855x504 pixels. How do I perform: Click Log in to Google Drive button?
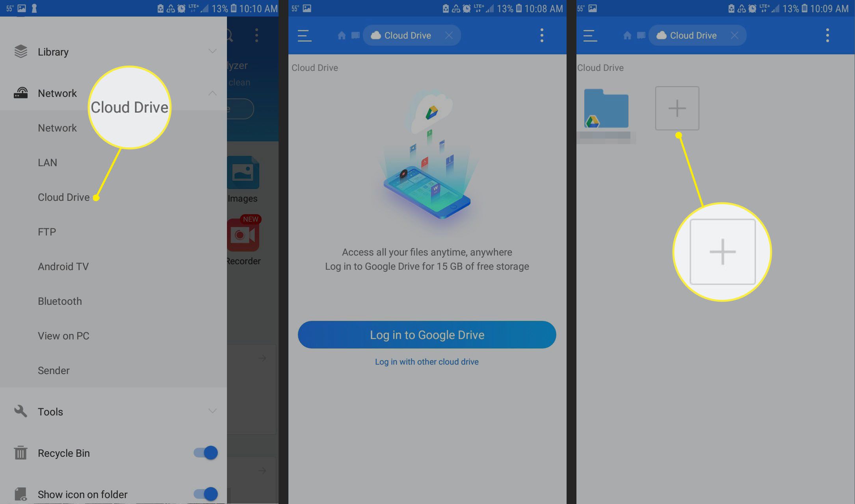click(x=427, y=334)
